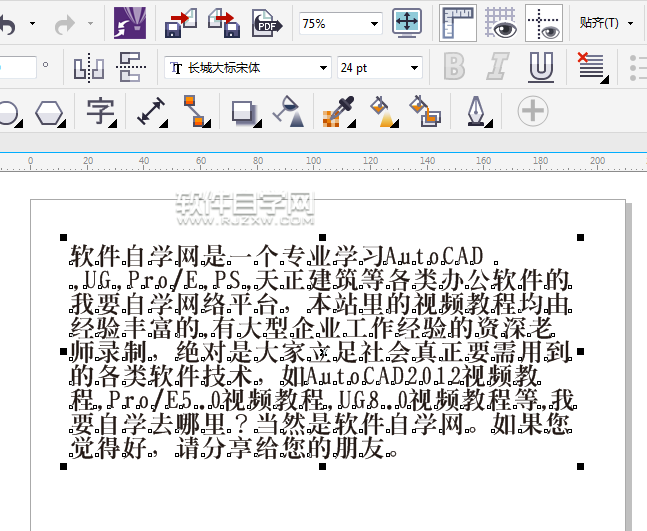Click the top-left selection handle of text
The height and width of the screenshot is (531, 647).
coord(63,237)
